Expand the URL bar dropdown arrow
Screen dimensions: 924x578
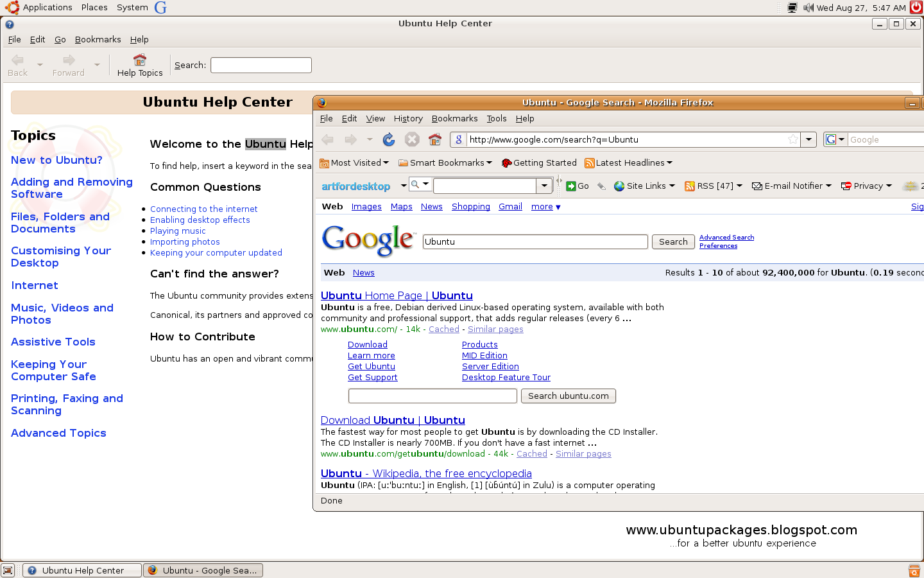tap(809, 139)
